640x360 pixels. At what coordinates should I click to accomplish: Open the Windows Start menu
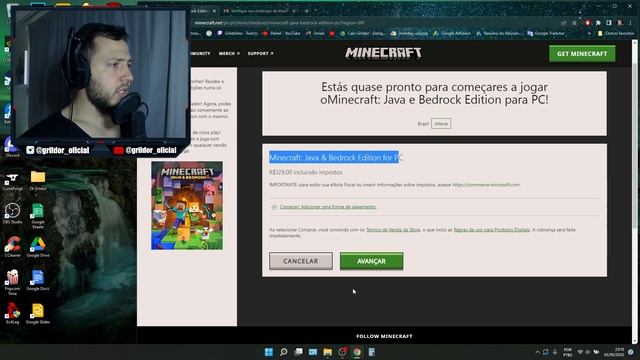point(269,352)
